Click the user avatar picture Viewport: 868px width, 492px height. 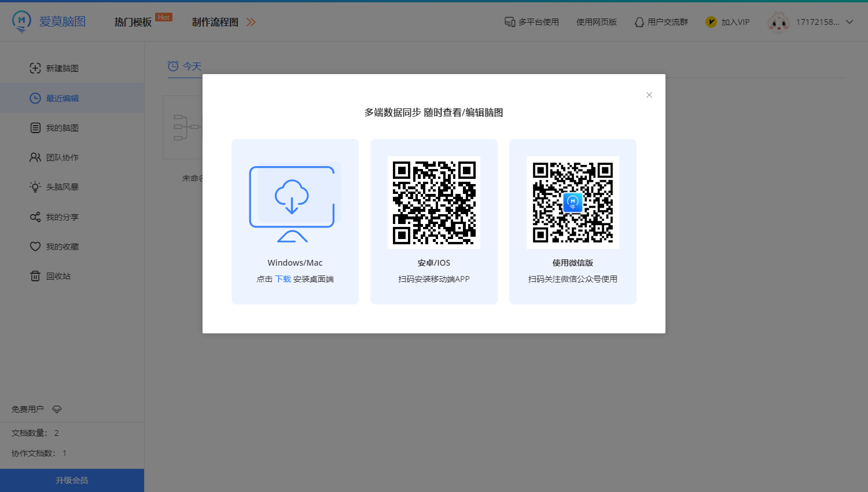778,22
